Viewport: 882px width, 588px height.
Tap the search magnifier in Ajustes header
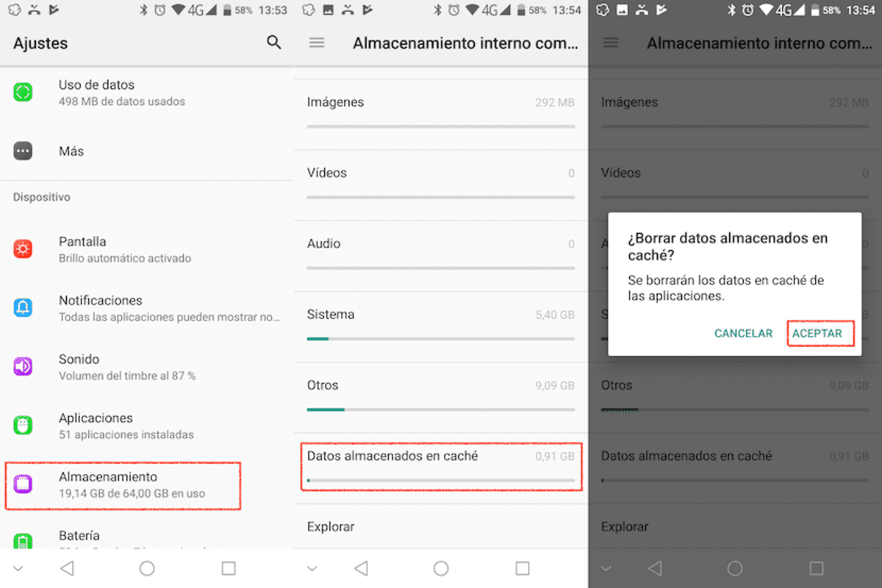click(274, 43)
